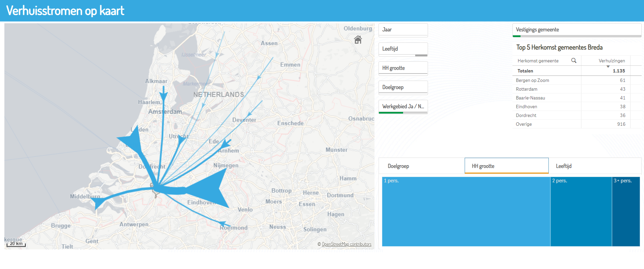Screen dimensions: 644x269
Task: Click the search icon beside Herkomst gemeente
Action: pyautogui.click(x=574, y=61)
